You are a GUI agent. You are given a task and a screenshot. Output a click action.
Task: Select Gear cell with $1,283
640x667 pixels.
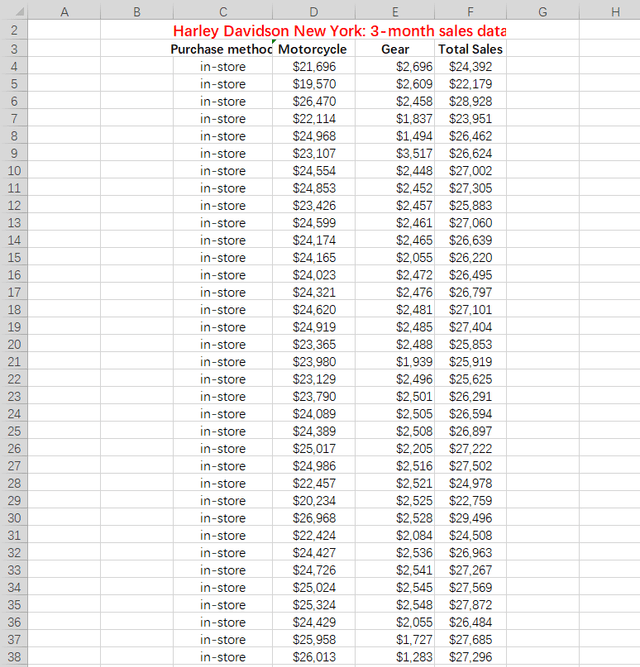coord(395,657)
